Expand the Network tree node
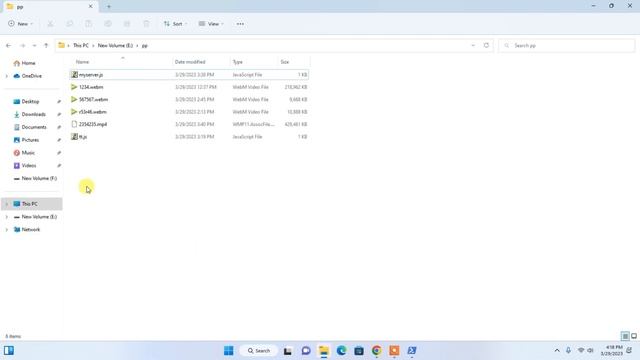Viewport: 640px width, 360px height. click(x=7, y=230)
